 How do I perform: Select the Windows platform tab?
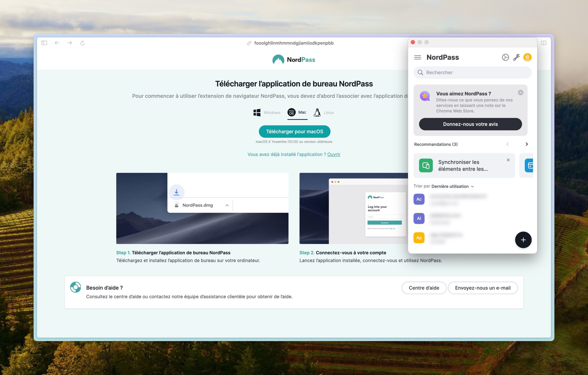click(x=267, y=113)
